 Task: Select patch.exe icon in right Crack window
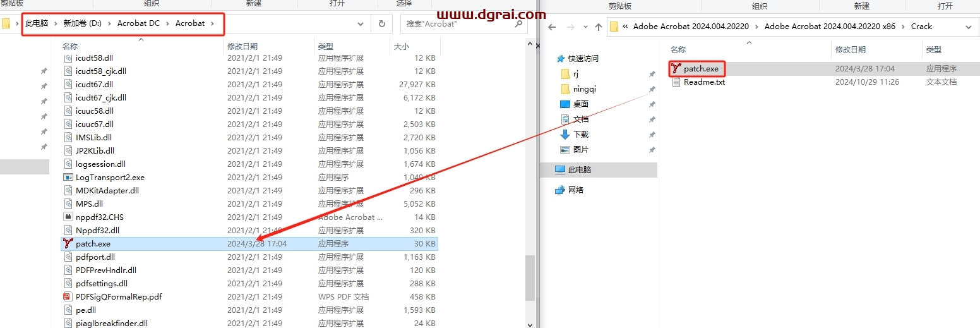click(x=676, y=68)
